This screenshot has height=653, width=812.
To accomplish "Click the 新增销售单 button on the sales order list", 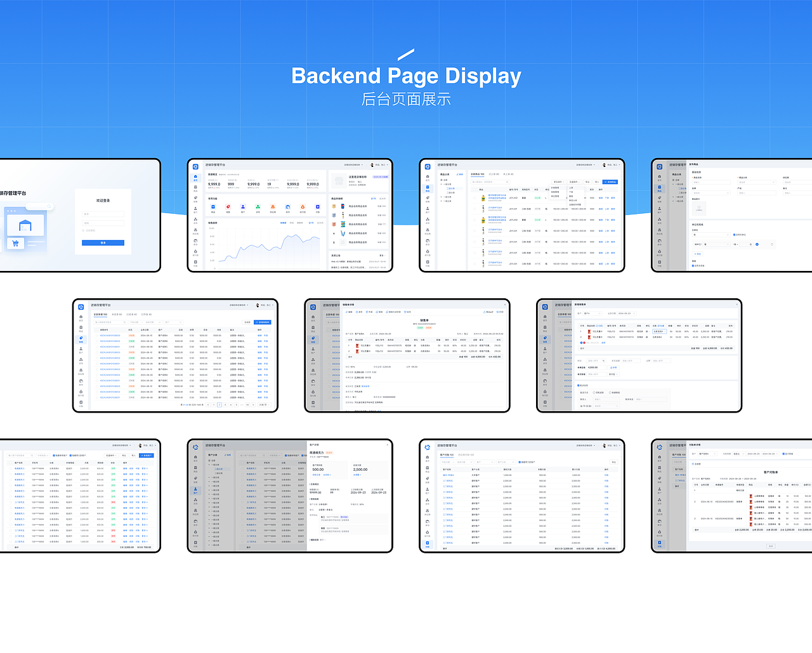I will (263, 322).
